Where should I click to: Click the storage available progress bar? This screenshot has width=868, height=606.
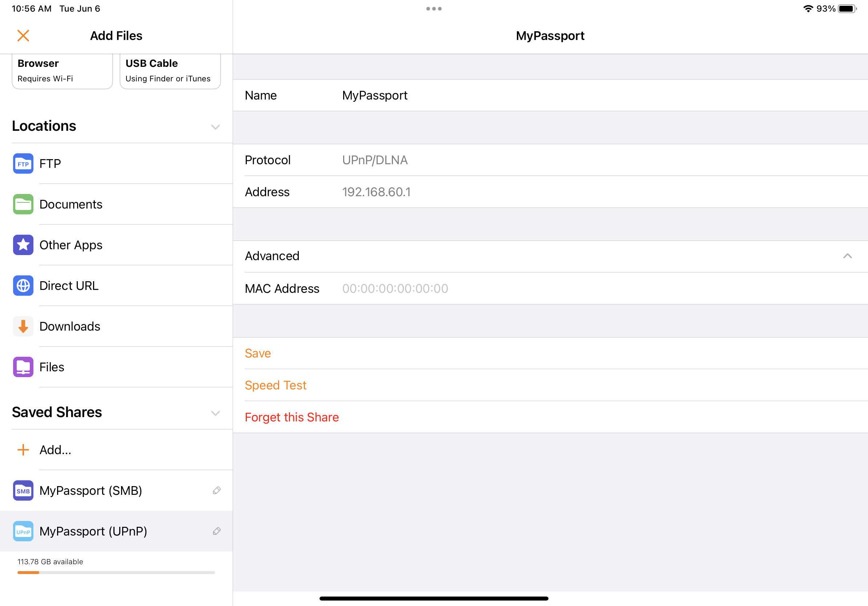tap(116, 573)
